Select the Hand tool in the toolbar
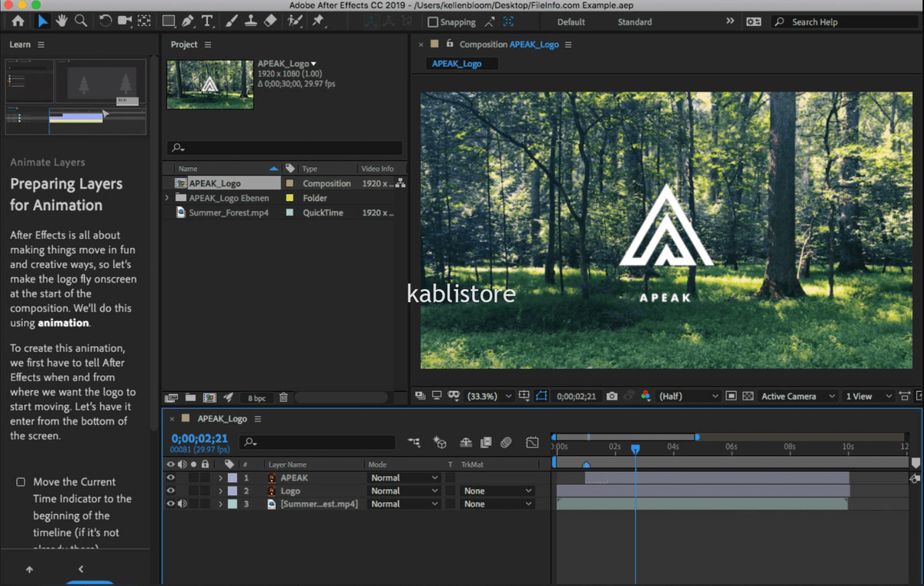The height and width of the screenshot is (586, 924). [62, 22]
